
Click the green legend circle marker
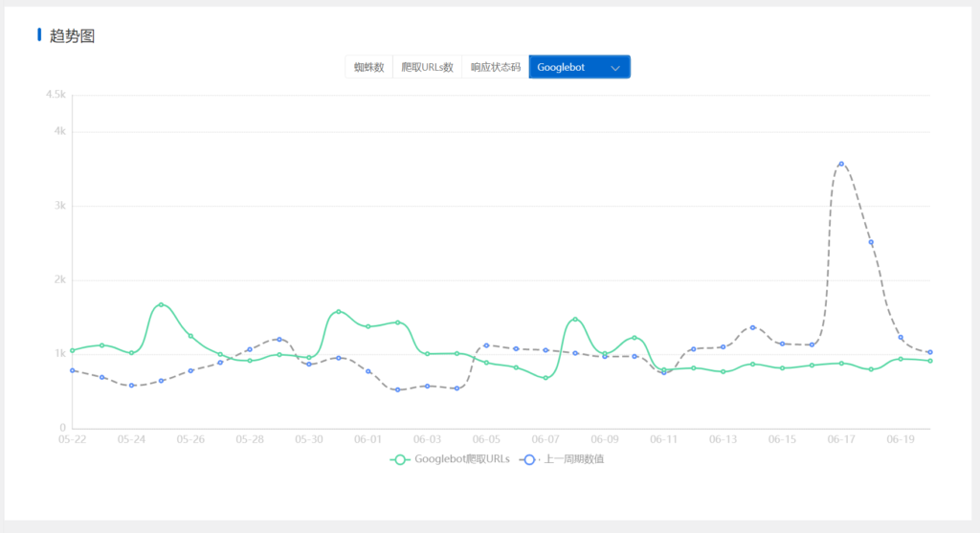[401, 459]
